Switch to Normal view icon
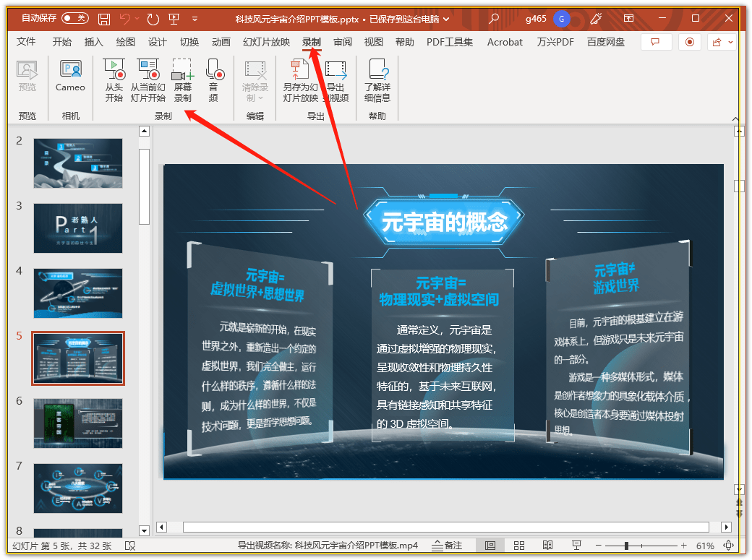 tap(490, 546)
